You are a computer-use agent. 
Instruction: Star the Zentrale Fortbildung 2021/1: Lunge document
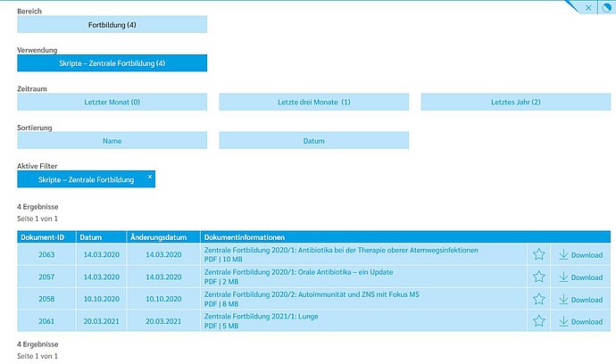tap(538, 321)
